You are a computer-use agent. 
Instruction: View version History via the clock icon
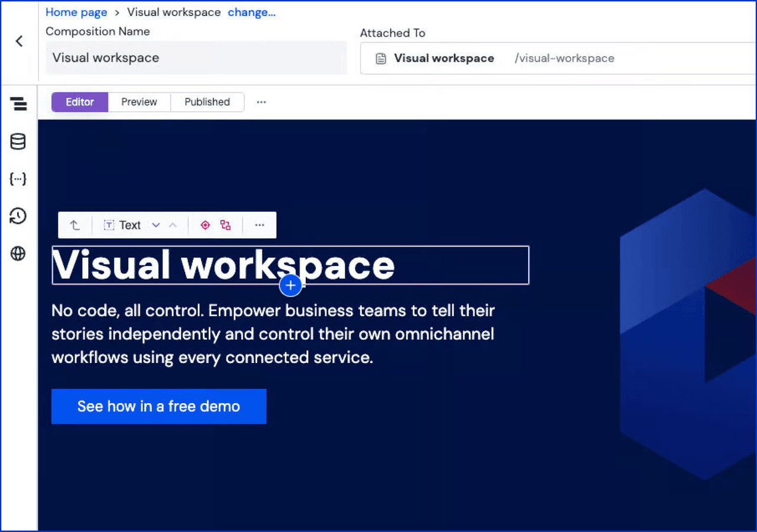[x=18, y=216]
